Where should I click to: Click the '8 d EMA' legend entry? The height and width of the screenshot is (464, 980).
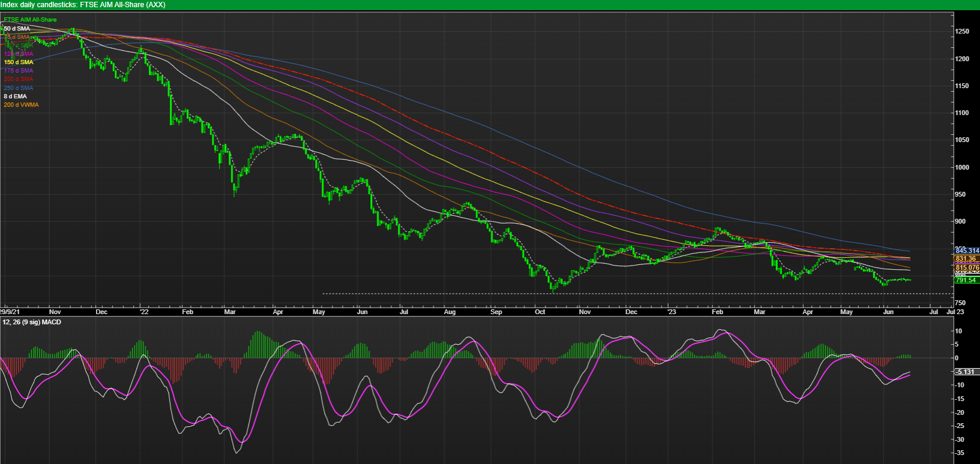pos(15,97)
